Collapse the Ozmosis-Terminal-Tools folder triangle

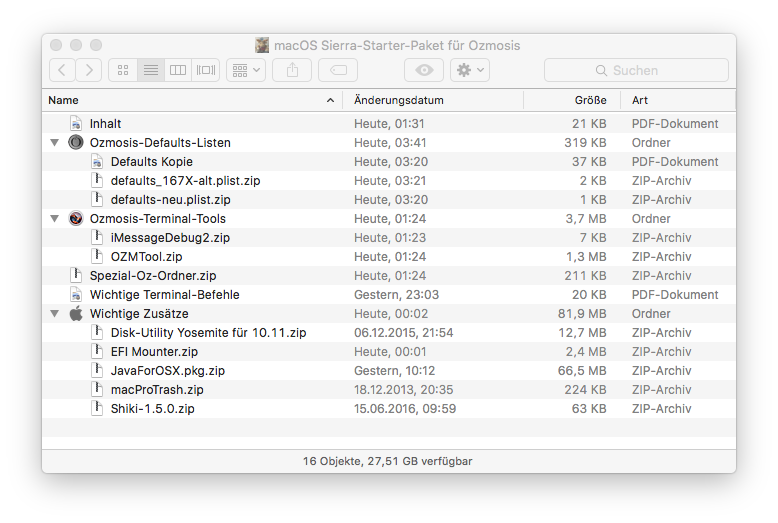coord(55,219)
